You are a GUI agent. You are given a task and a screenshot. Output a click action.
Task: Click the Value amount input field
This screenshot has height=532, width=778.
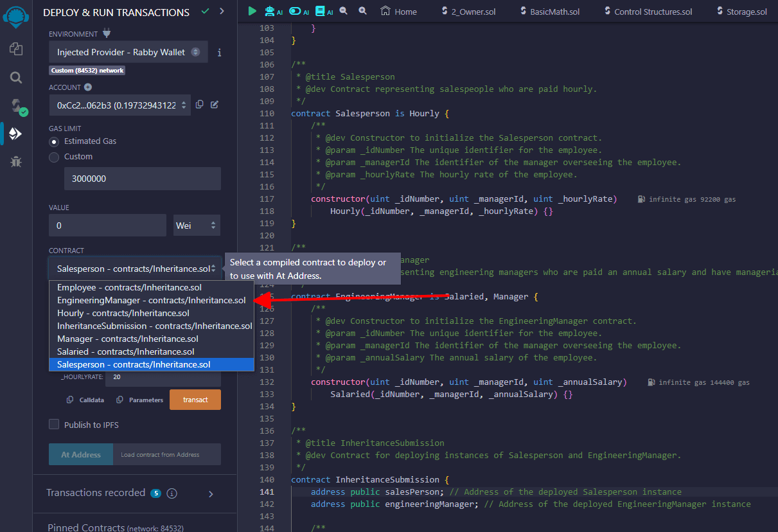coord(107,226)
